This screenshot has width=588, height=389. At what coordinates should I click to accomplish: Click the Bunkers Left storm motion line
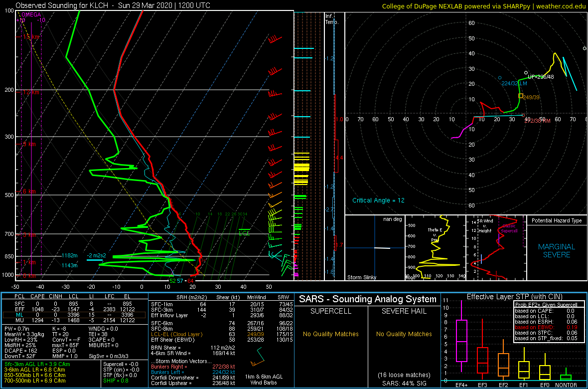(193, 372)
